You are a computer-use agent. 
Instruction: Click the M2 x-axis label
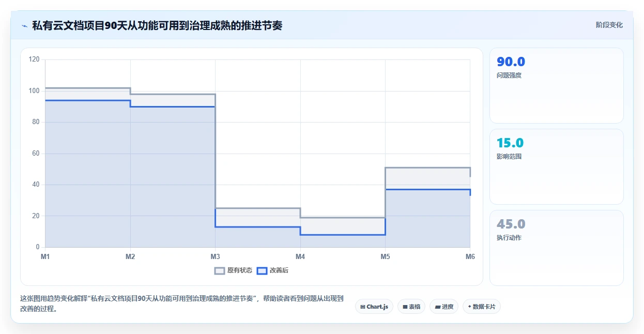[x=130, y=256]
